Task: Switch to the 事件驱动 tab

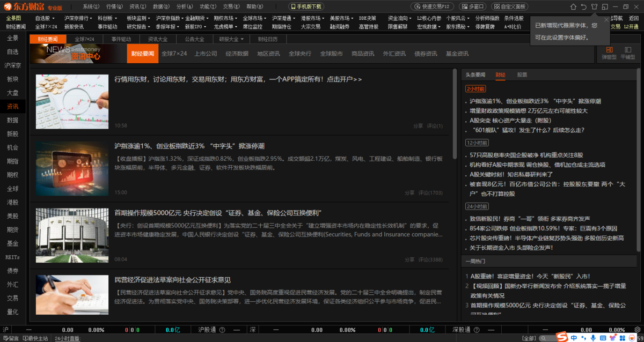Action: 121,39
